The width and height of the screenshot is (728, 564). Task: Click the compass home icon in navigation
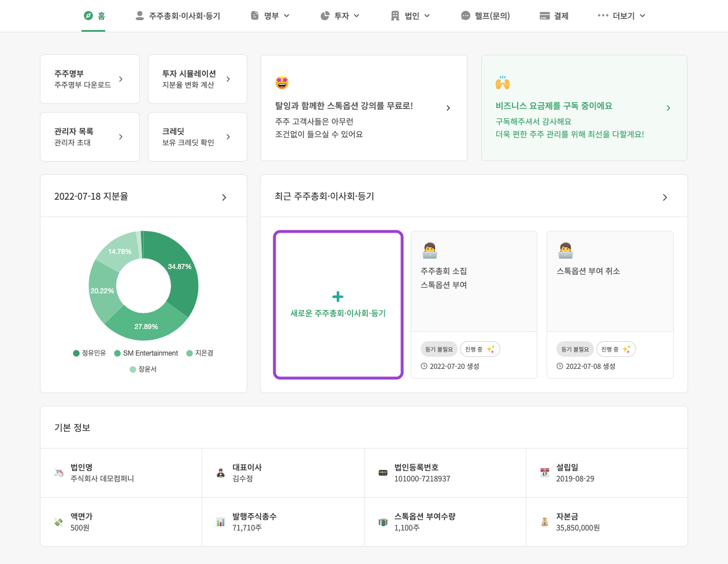pos(88,16)
